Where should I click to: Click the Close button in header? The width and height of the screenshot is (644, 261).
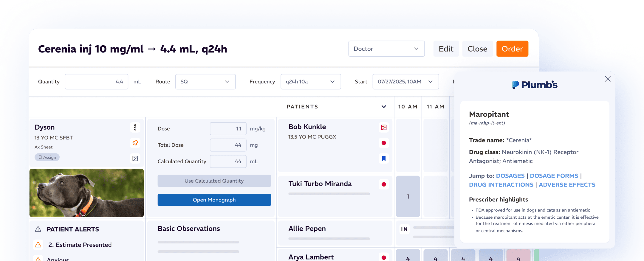click(477, 49)
